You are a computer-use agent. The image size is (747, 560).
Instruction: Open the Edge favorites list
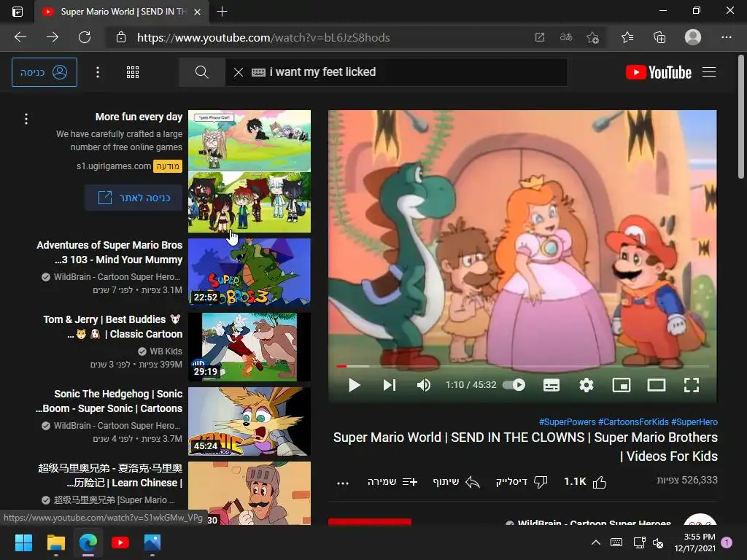(627, 37)
